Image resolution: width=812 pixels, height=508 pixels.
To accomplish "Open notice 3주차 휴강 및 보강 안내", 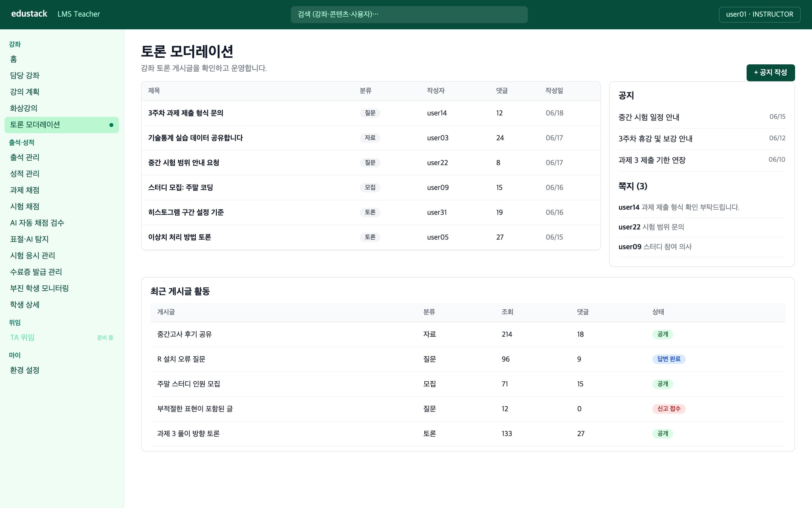I will [701, 139].
